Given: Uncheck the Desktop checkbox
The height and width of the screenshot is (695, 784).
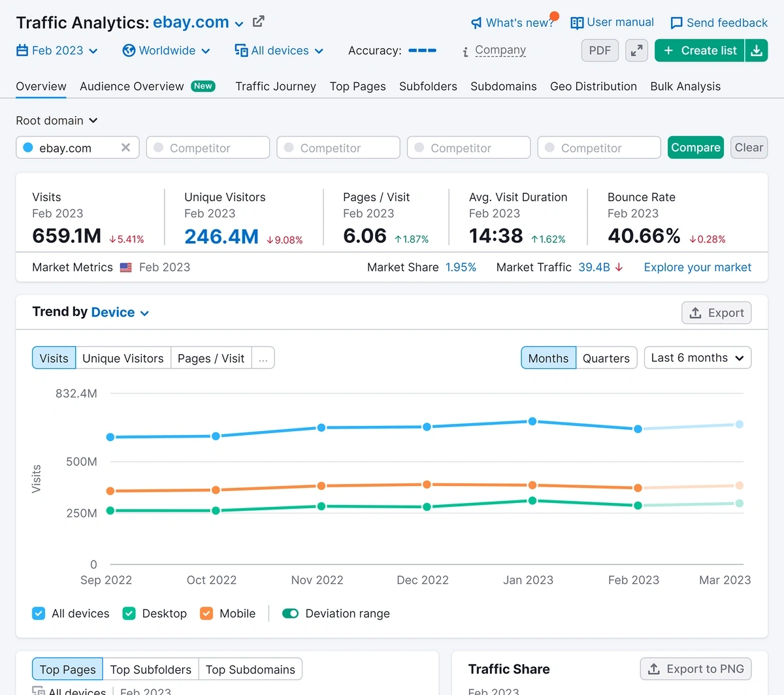Looking at the screenshot, I should (129, 613).
